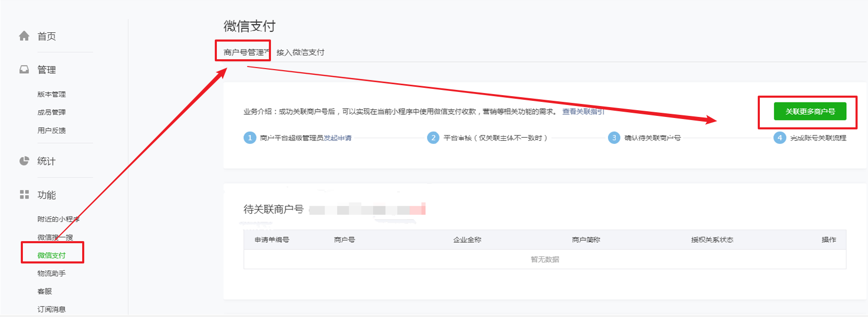Click the 授权关系状态 column header

point(712,240)
